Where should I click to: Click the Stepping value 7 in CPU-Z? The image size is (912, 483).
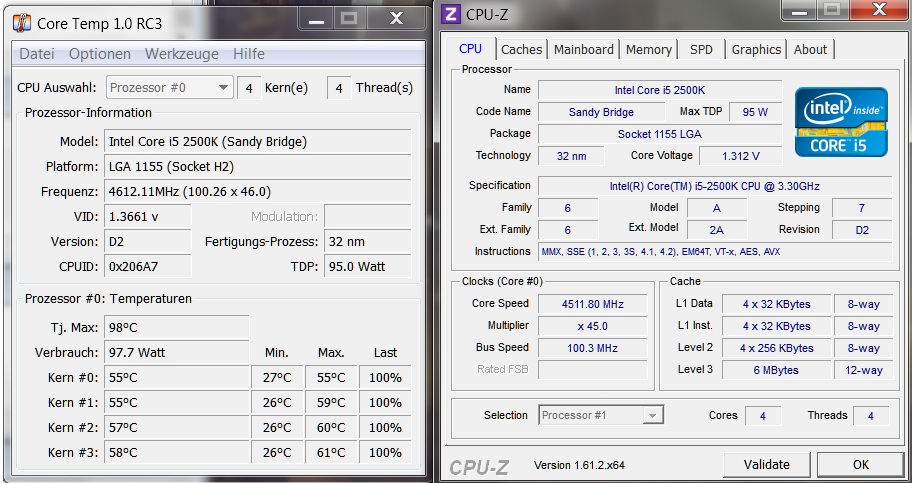(862, 208)
